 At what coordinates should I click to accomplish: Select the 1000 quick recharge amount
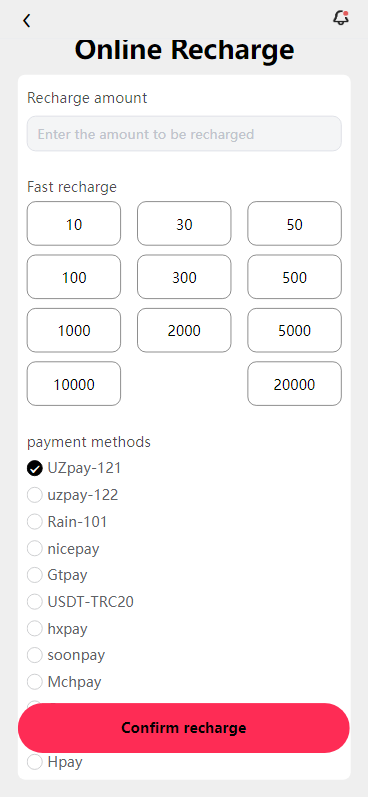pyautogui.click(x=74, y=330)
